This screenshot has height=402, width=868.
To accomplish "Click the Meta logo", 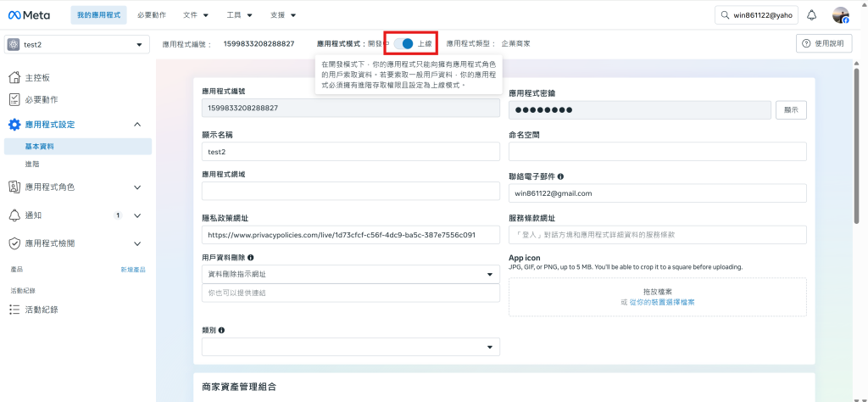I will pos(29,15).
